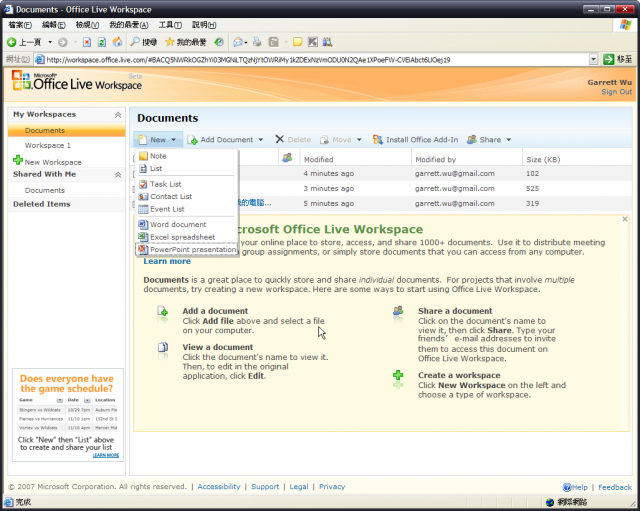Image resolution: width=640 pixels, height=511 pixels.
Task: Click the Word document icon in menu
Action: click(x=143, y=224)
